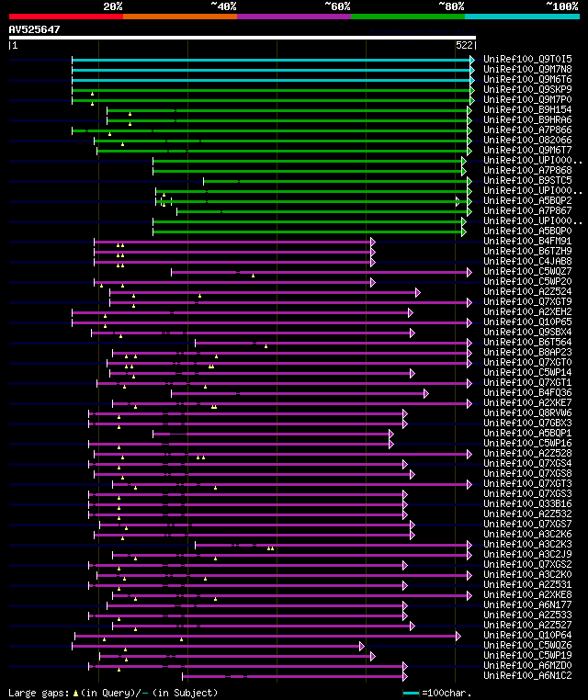Screen dimensions: 588x700
Task: Click cyan alignment bar for Q9T0I5
Action: [x=271, y=60]
